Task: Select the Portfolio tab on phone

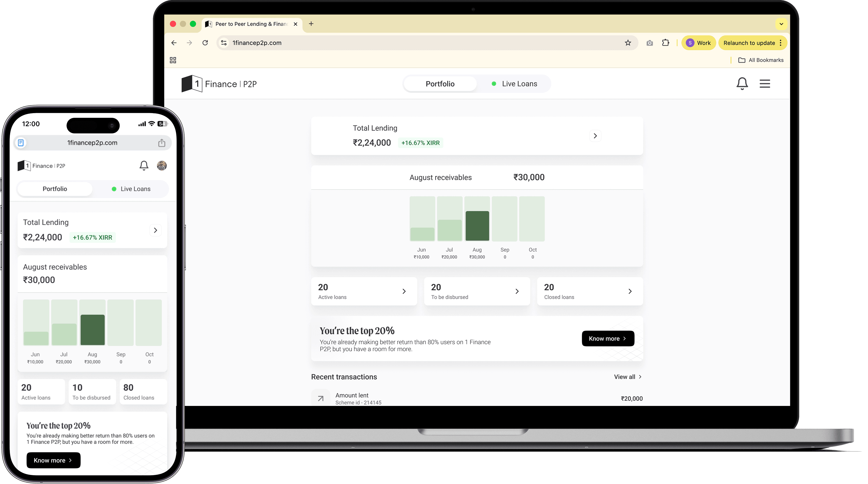Action: tap(54, 189)
